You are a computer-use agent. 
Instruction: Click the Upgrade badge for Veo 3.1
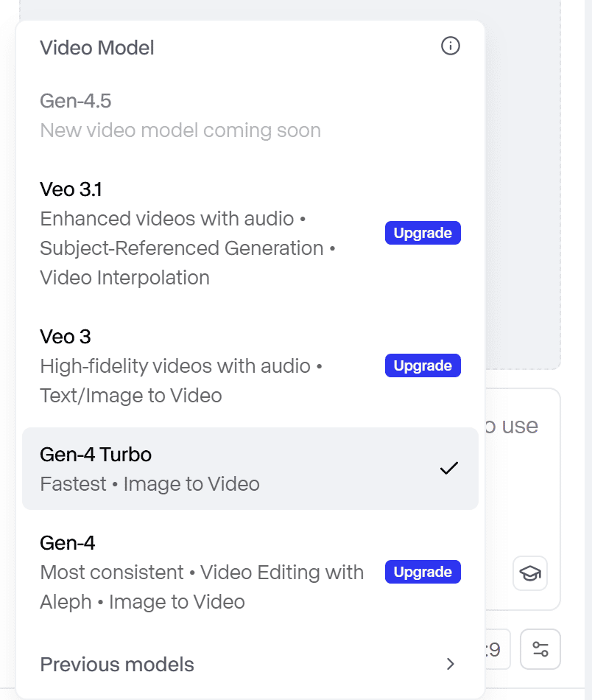click(x=423, y=234)
